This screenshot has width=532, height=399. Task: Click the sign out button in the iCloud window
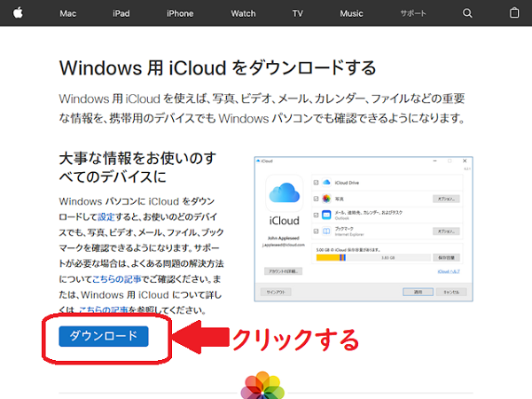pyautogui.click(x=276, y=292)
